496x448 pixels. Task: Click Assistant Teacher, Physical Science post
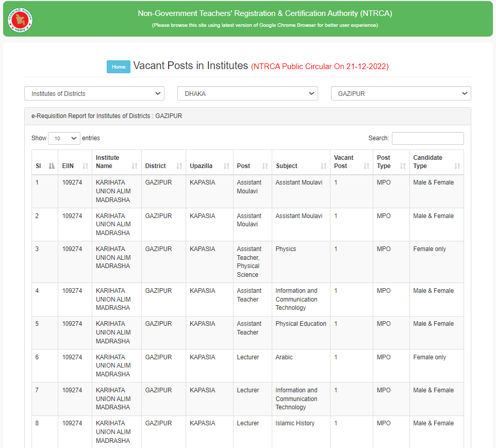[x=249, y=262]
